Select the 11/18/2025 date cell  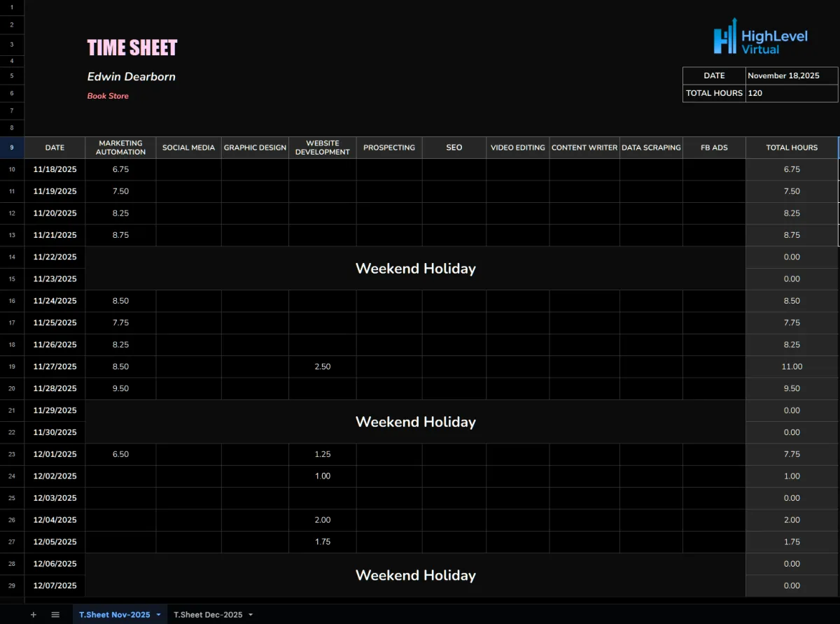coord(55,169)
